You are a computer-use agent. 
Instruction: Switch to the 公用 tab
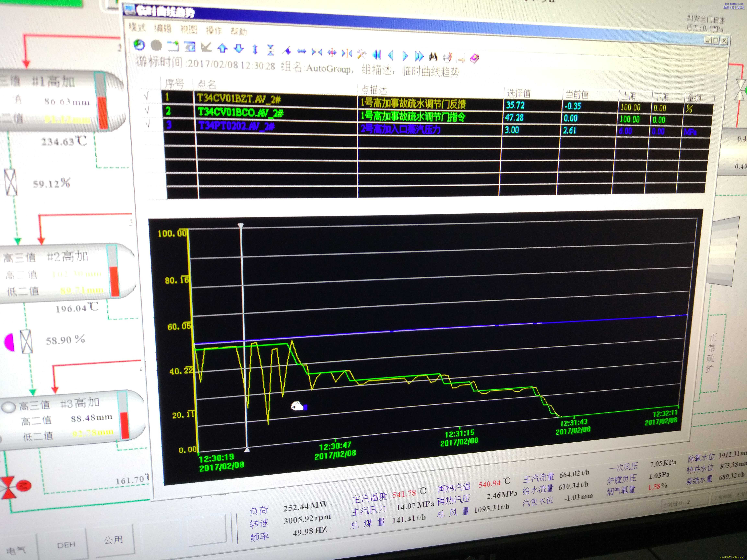point(113,539)
